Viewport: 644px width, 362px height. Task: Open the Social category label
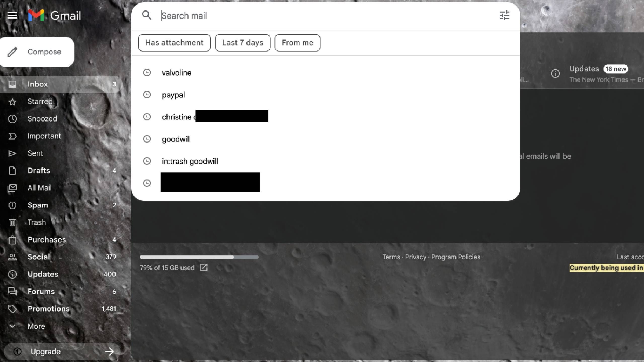coord(60,257)
